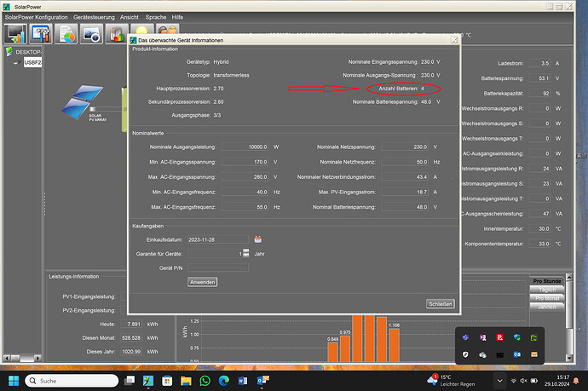Click the green arrow icon in tray overflow

534,337
